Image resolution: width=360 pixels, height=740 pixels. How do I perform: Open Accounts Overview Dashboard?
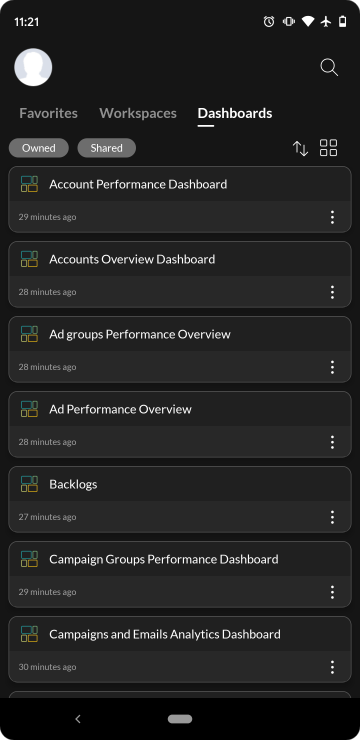180,274
